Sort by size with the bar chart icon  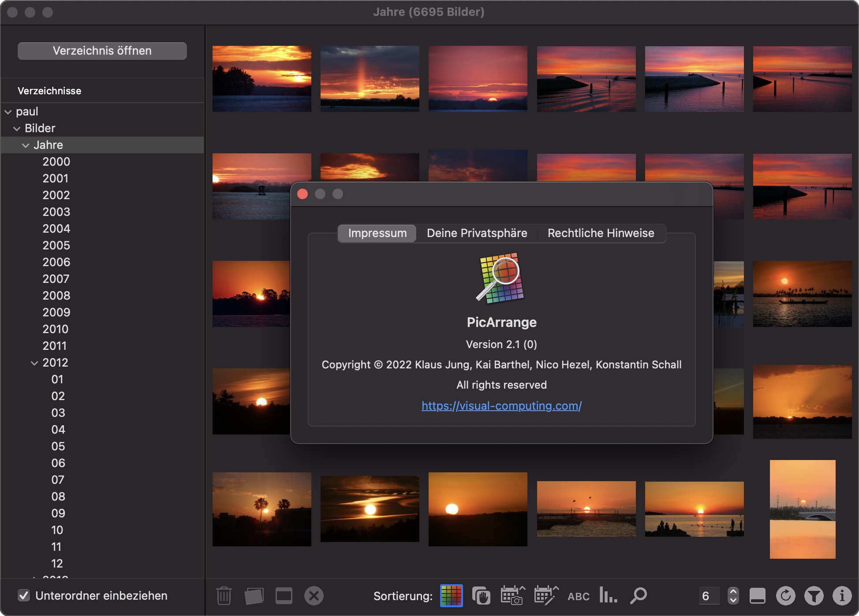pyautogui.click(x=608, y=595)
